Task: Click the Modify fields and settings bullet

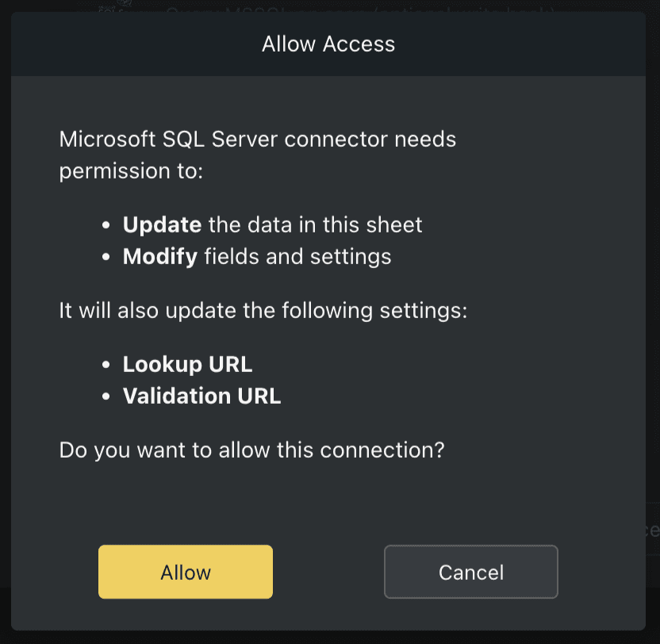Action: point(257,256)
